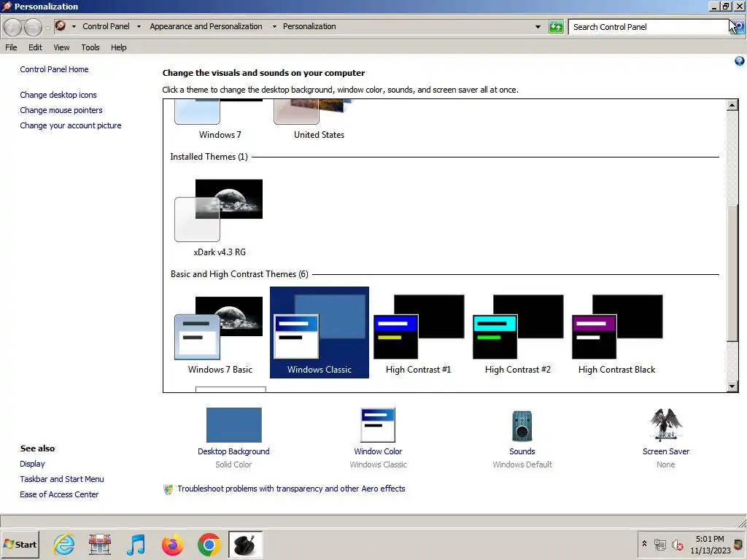Screen dimensions: 747x560
Task: Expand dropdown after Appearance and Personalization
Action: pos(274,27)
